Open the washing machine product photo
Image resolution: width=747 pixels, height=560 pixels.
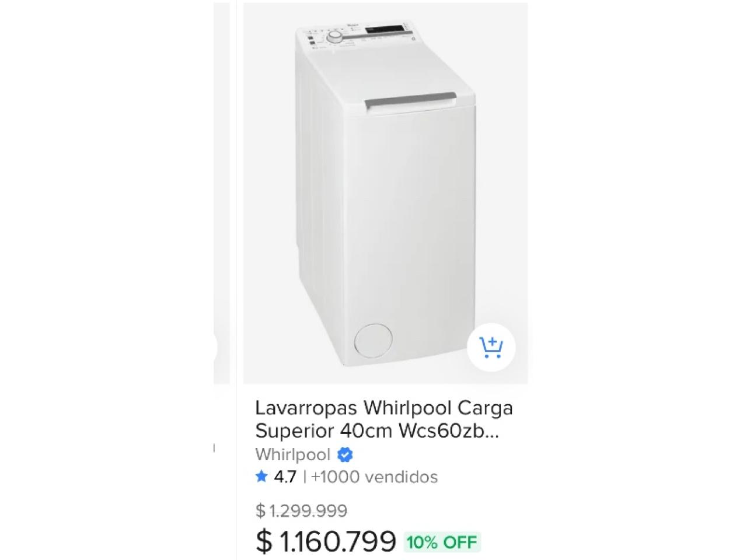[x=385, y=192]
